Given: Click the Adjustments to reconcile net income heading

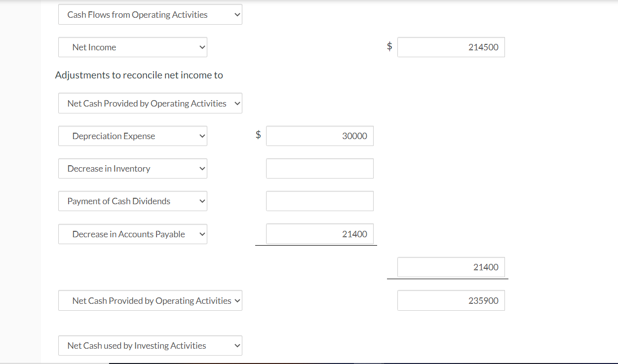Looking at the screenshot, I should pyautogui.click(x=139, y=75).
